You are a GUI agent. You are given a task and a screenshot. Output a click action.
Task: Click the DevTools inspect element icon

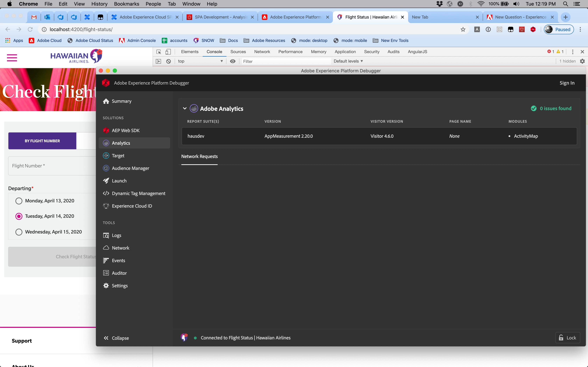click(x=159, y=52)
